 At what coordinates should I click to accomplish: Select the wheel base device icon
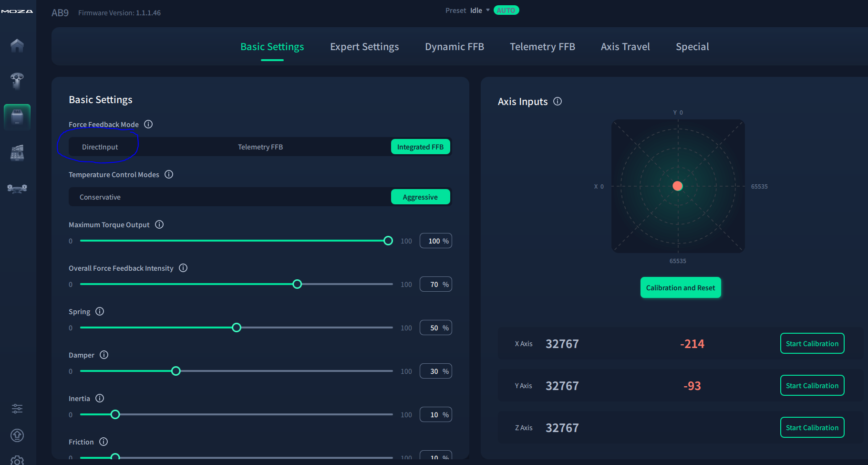17,81
